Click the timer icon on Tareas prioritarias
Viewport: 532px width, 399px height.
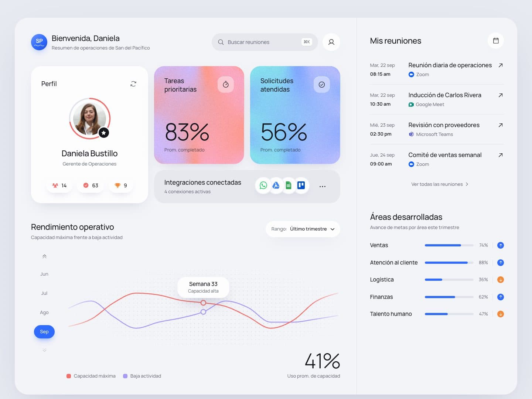tap(226, 85)
